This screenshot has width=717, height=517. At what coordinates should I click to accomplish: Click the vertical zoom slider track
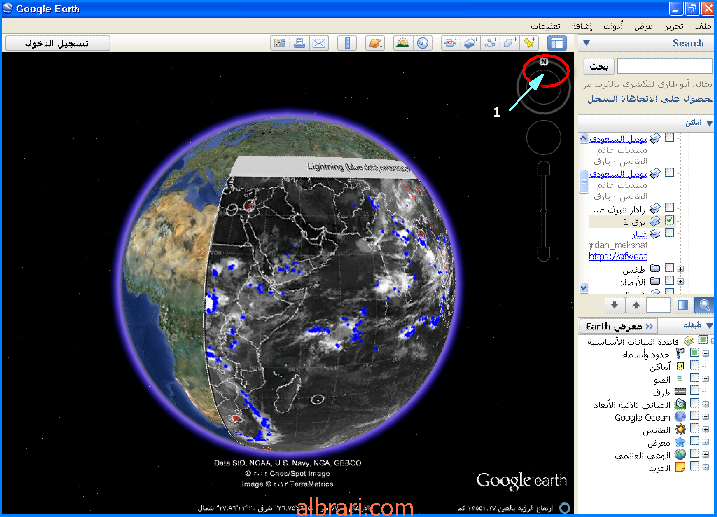(x=543, y=211)
